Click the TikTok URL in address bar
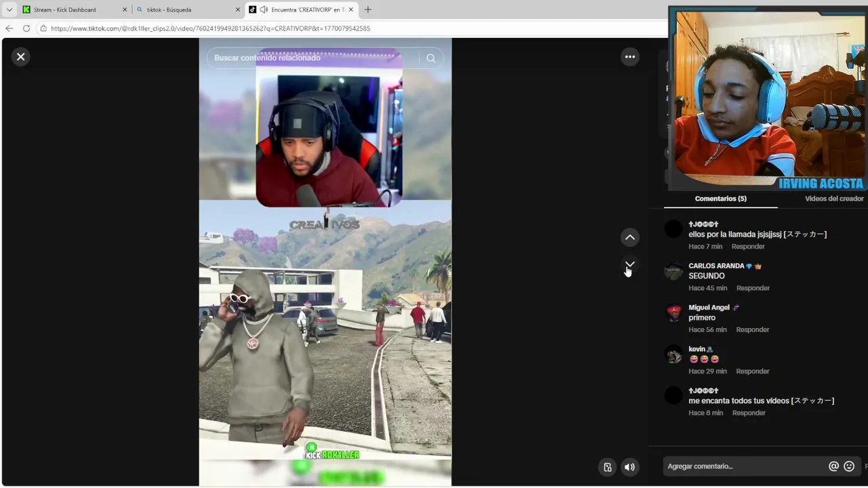 (210, 28)
